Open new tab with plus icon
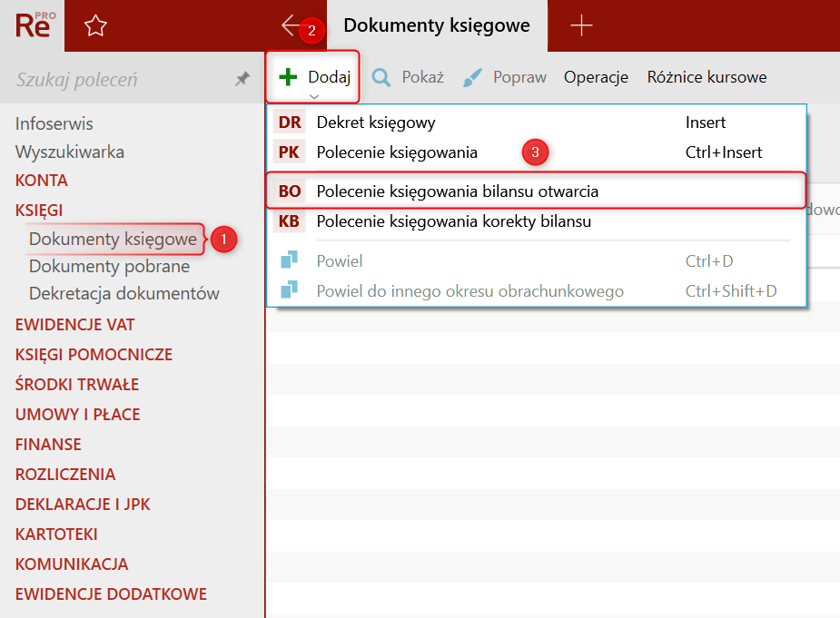This screenshot has width=840, height=618. (x=581, y=26)
